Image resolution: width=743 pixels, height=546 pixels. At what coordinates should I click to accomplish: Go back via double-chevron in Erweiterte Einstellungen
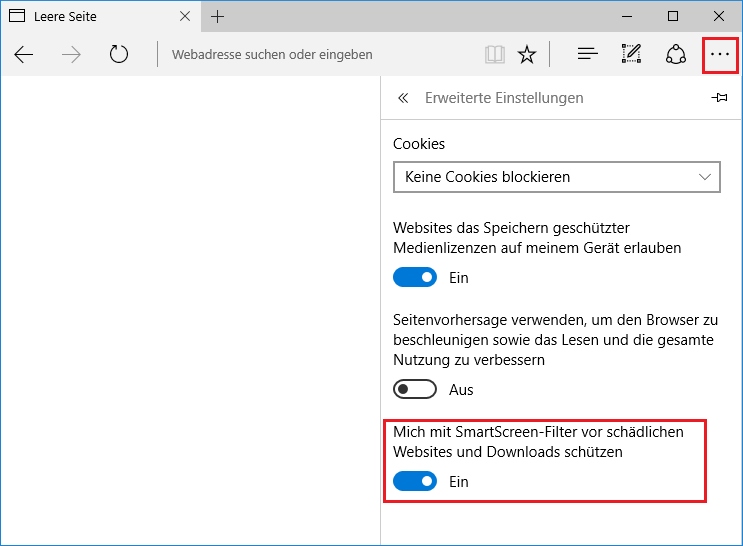click(x=403, y=98)
